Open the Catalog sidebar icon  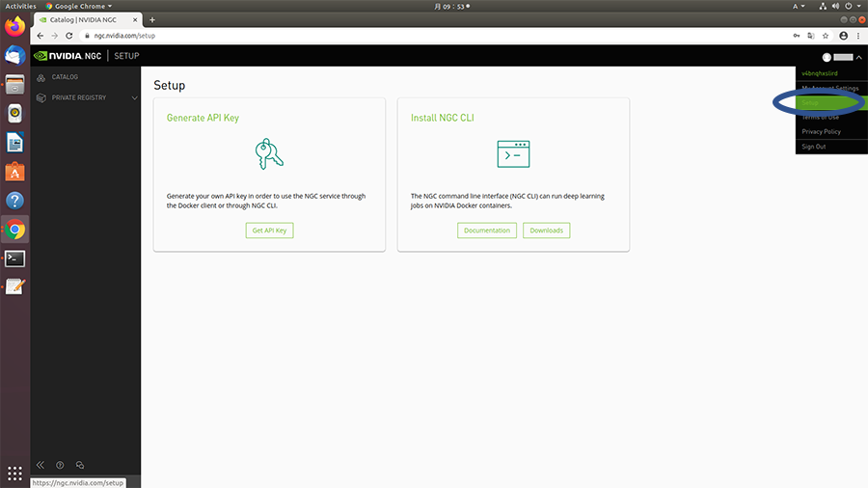pyautogui.click(x=41, y=77)
